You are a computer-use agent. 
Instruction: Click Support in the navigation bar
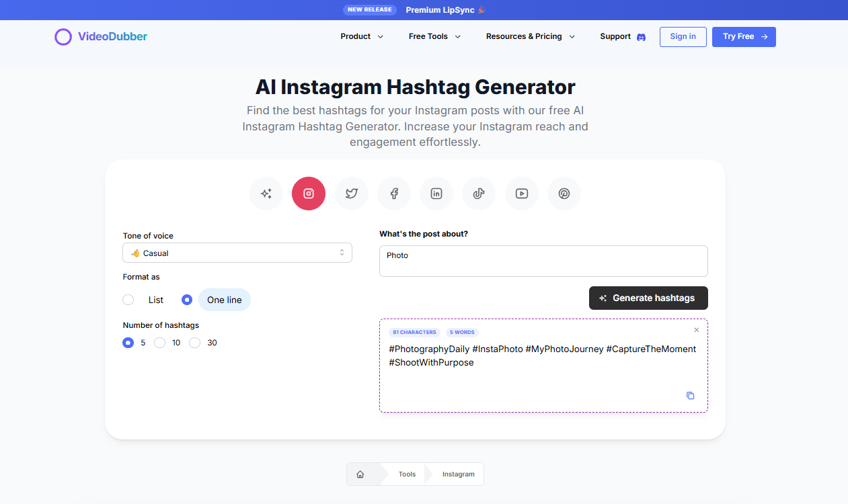616,36
